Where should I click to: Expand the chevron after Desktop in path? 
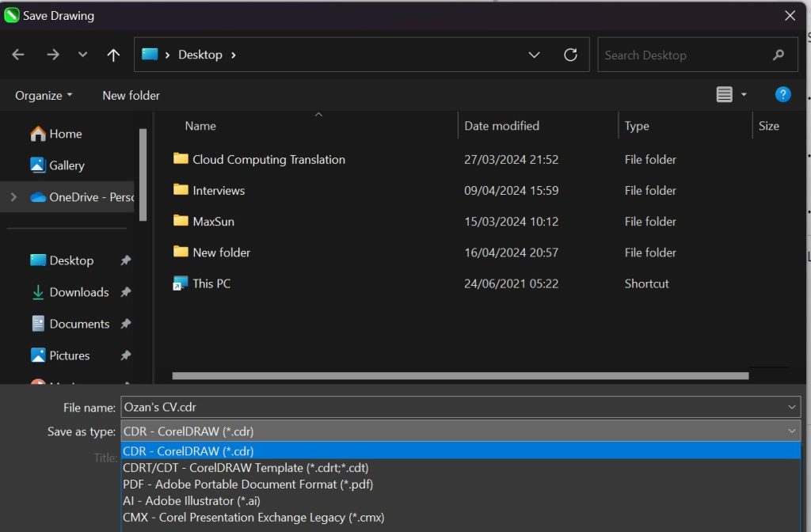[x=234, y=55]
